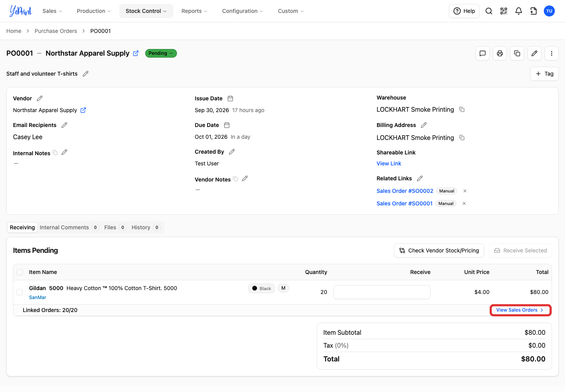
Task: Open vendor external link icon beside PO title
Action: [136, 53]
